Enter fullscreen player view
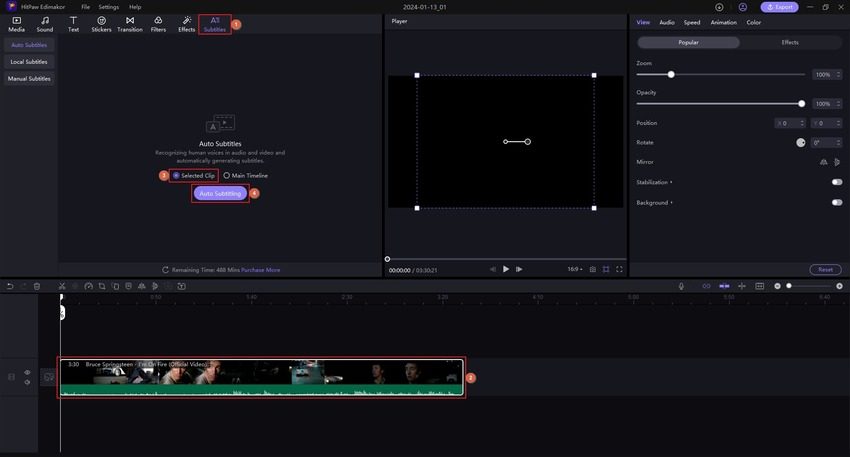The height and width of the screenshot is (457, 850). 620,269
